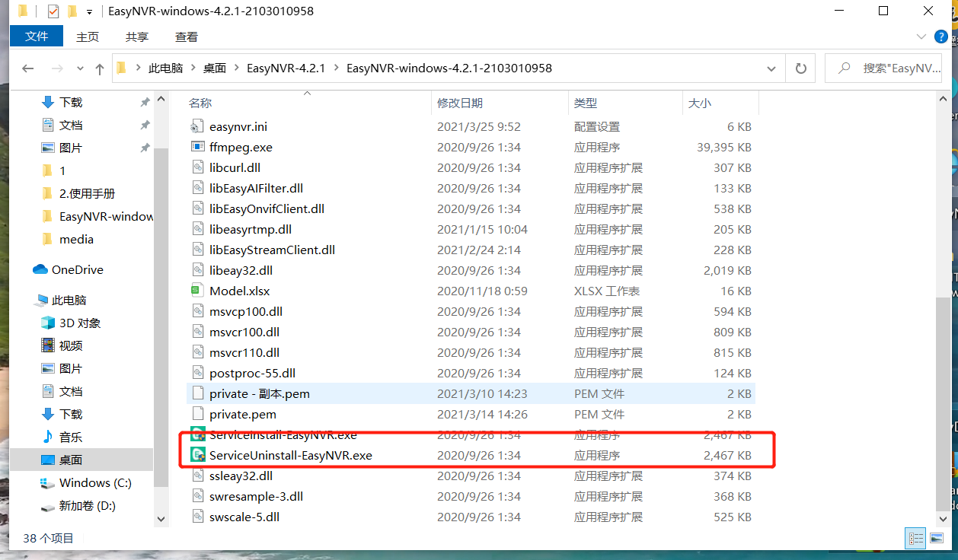Go up one folder level arrow
Image resolution: width=958 pixels, height=560 pixels.
[100, 68]
